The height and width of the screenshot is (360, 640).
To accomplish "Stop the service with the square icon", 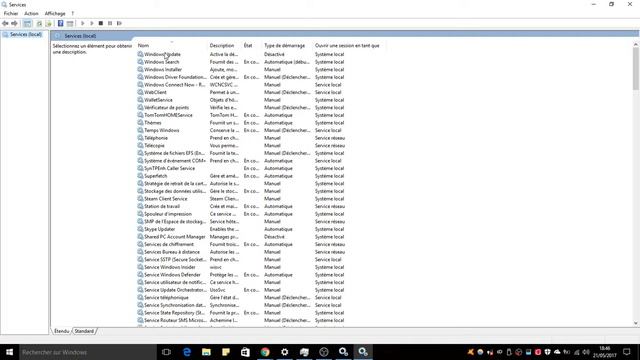I will coord(101,23).
